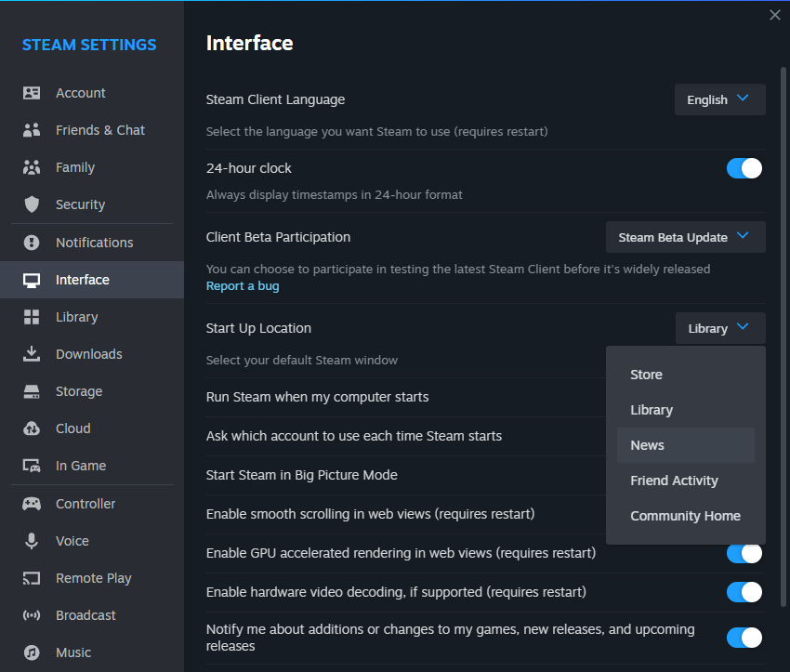Viewport: 790px width, 672px height.
Task: Open the Steam Client Language dropdown
Action: 719,99
